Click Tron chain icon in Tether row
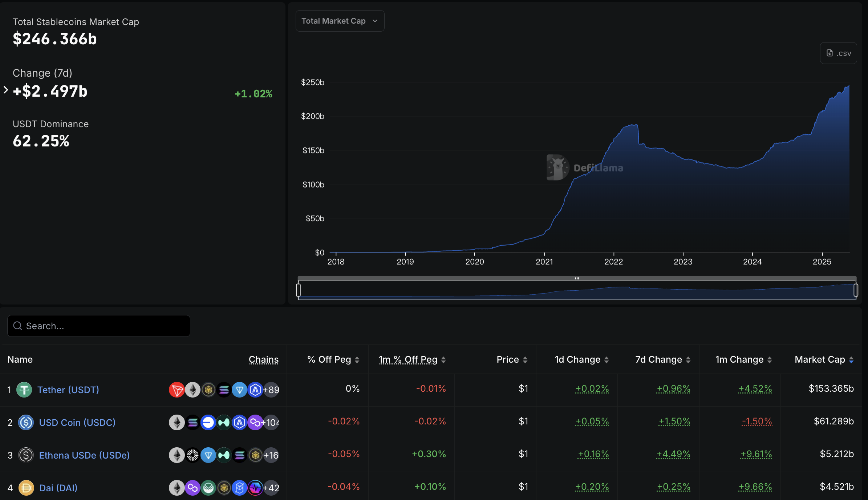 (x=177, y=390)
